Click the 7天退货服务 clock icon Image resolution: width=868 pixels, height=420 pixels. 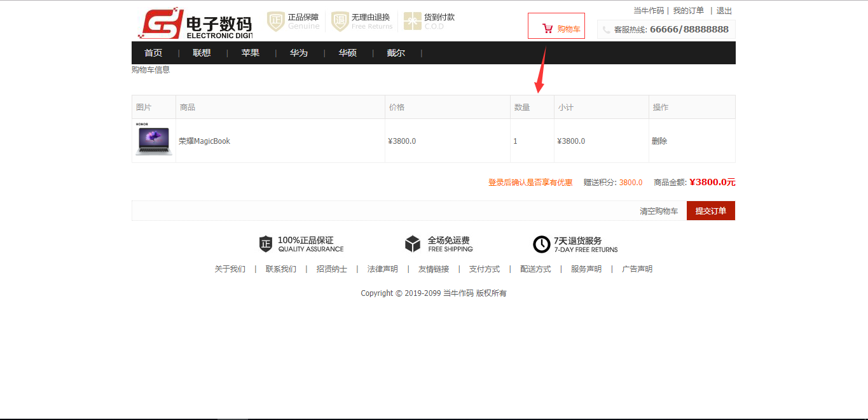(542, 244)
